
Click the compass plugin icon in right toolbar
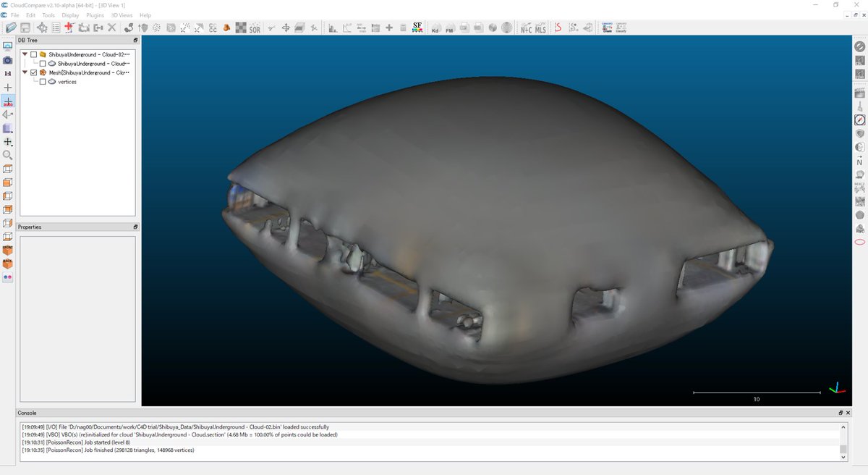[x=859, y=119]
